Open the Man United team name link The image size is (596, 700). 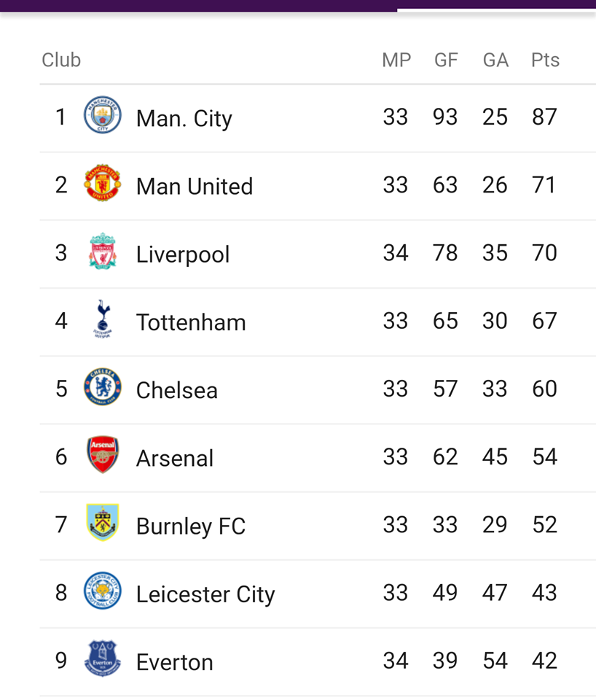click(195, 186)
